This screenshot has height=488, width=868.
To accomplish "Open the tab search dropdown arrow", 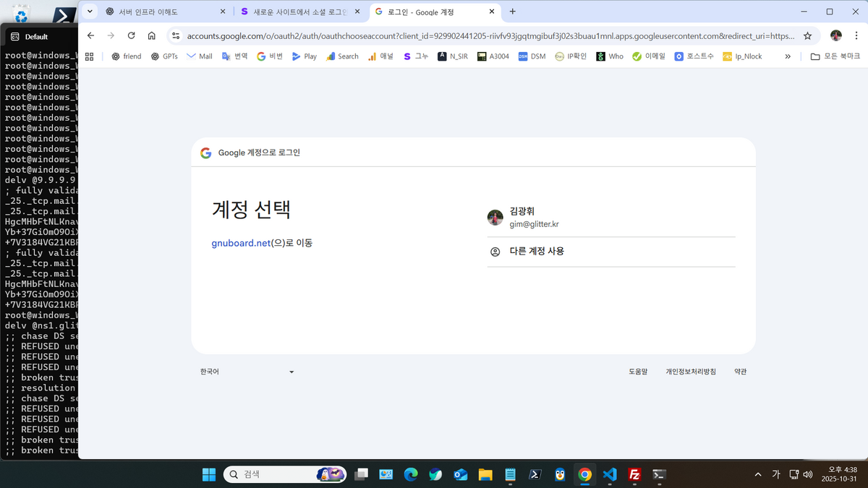I will pos(89,12).
